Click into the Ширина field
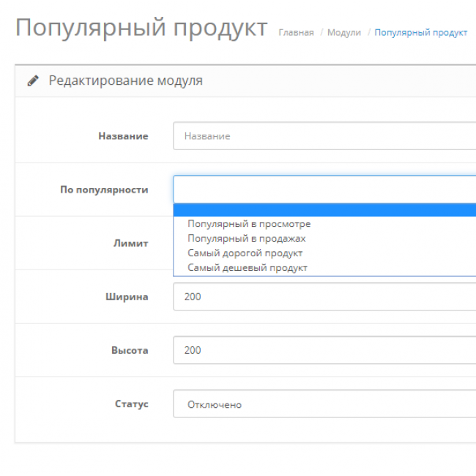476x476 pixels. click(x=324, y=297)
